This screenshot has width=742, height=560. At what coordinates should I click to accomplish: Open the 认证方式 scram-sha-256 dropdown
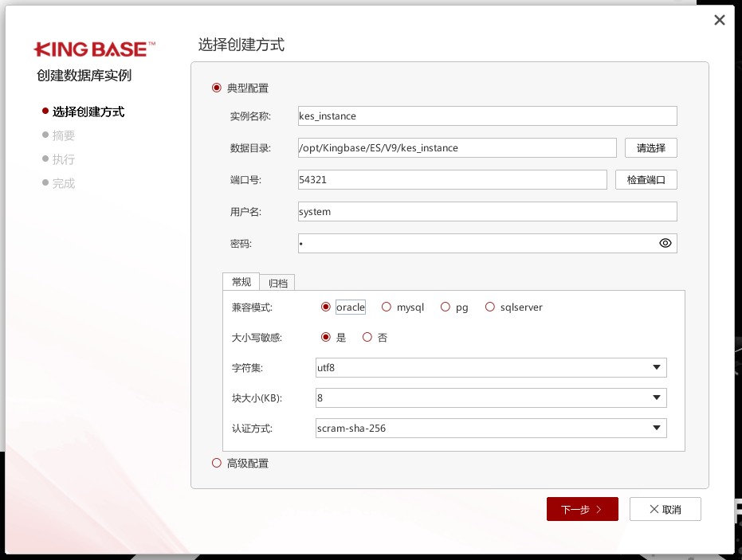[x=491, y=428]
